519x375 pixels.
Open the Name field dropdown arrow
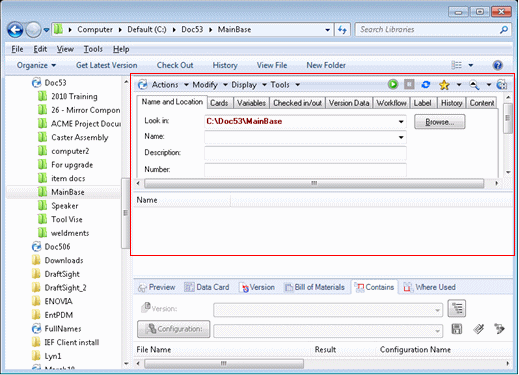(401, 137)
